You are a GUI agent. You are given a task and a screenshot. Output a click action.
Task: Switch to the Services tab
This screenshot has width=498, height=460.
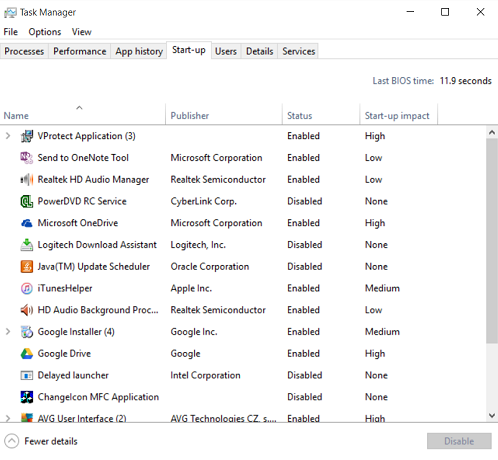click(x=299, y=51)
